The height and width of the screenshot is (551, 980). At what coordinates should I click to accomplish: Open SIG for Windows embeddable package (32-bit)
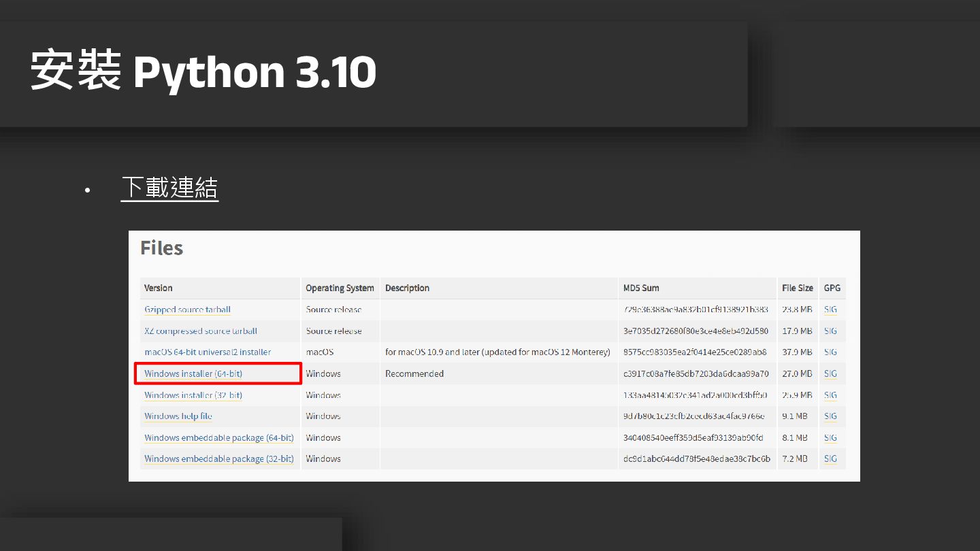(x=830, y=459)
